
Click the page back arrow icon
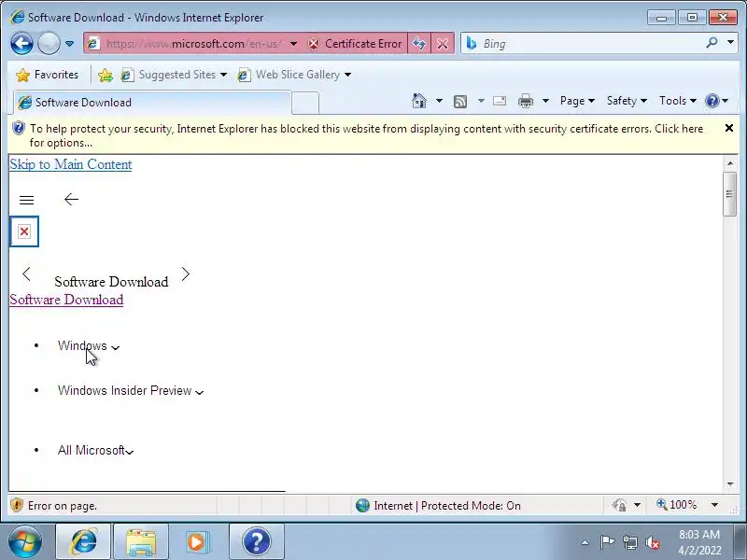click(x=71, y=200)
